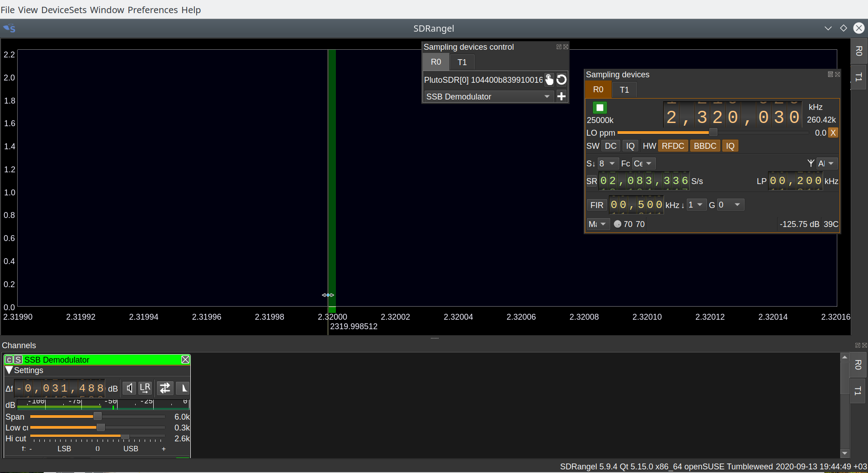Screen dimensions: 868x473
Task: Toggle hardware BBDC correction
Action: click(x=705, y=146)
